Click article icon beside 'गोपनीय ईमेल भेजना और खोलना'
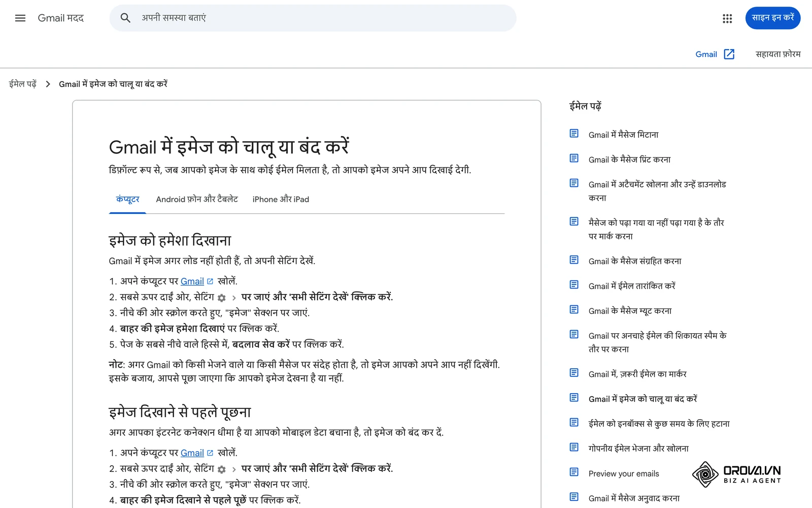Viewport: 812px width, 508px height. pyautogui.click(x=574, y=448)
